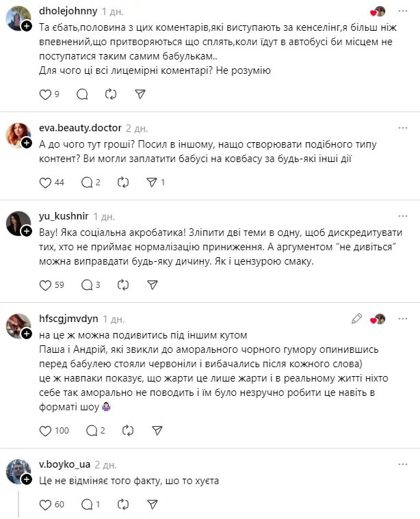
Task: Share dholejohnny's comment via send icon
Action: 140,94
